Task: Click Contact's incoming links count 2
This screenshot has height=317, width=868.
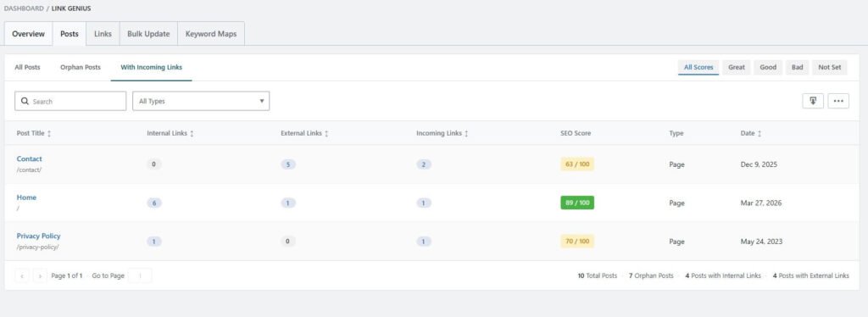Action: pyautogui.click(x=424, y=164)
